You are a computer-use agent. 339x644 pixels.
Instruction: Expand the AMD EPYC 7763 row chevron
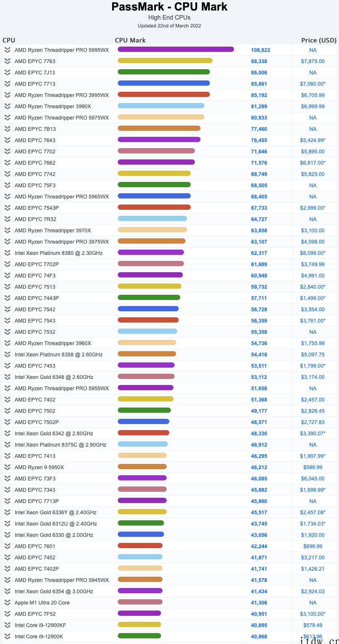(7, 61)
